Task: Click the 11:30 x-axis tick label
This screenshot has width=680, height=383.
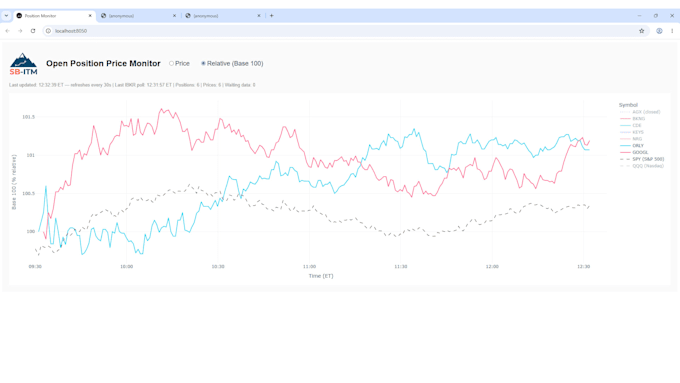Action: pos(401,267)
